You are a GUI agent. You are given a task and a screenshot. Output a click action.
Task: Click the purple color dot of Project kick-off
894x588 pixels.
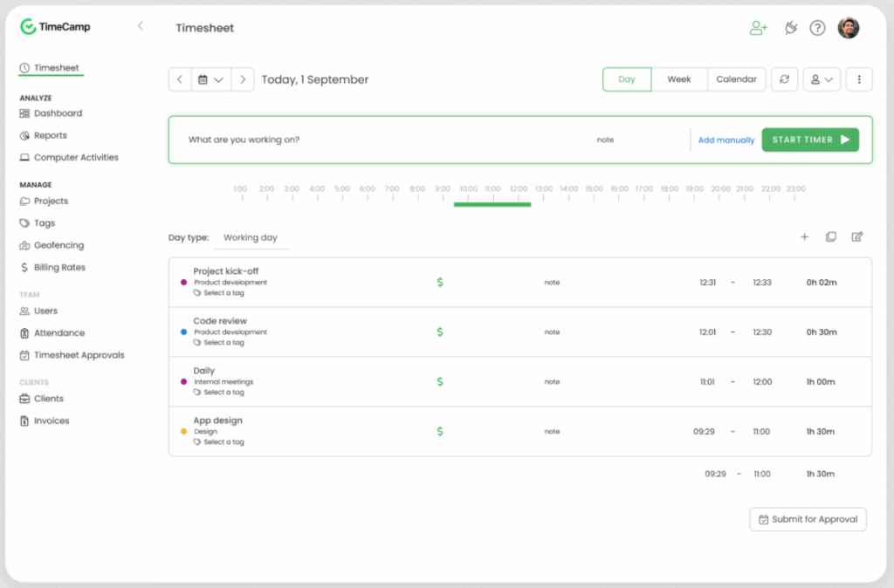coord(183,282)
